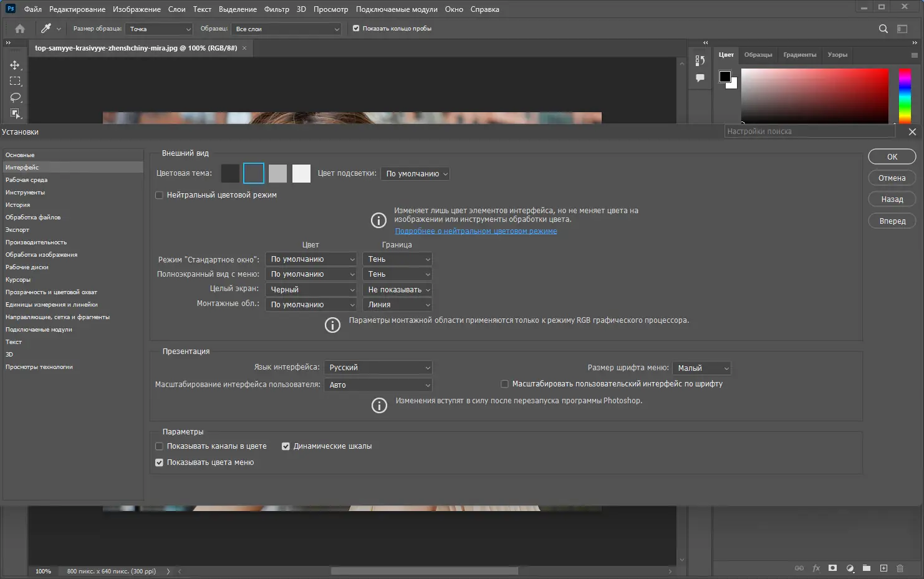This screenshot has height=579, width=924.
Task: Open Образец Все слои dropdown
Action: click(x=286, y=29)
